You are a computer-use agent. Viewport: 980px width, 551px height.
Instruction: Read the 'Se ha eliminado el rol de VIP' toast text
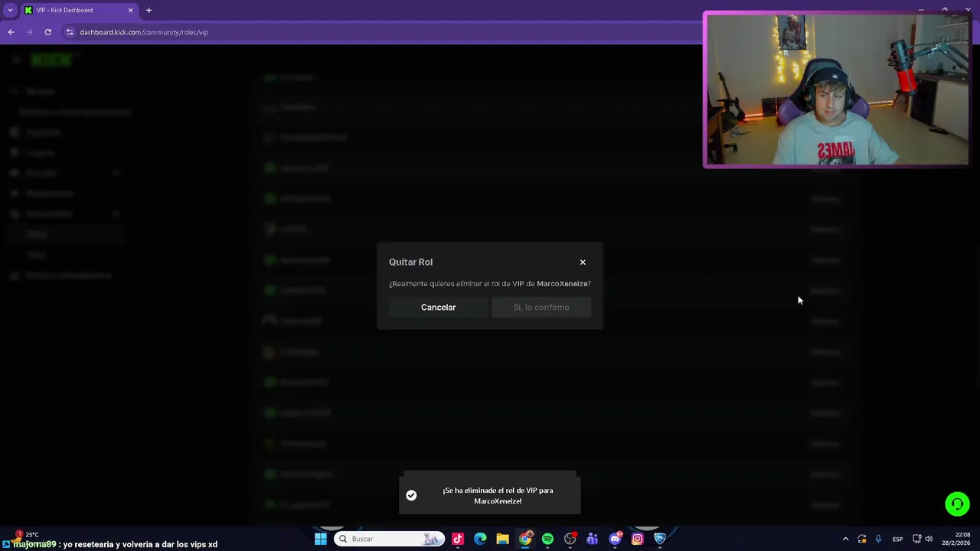coord(498,495)
